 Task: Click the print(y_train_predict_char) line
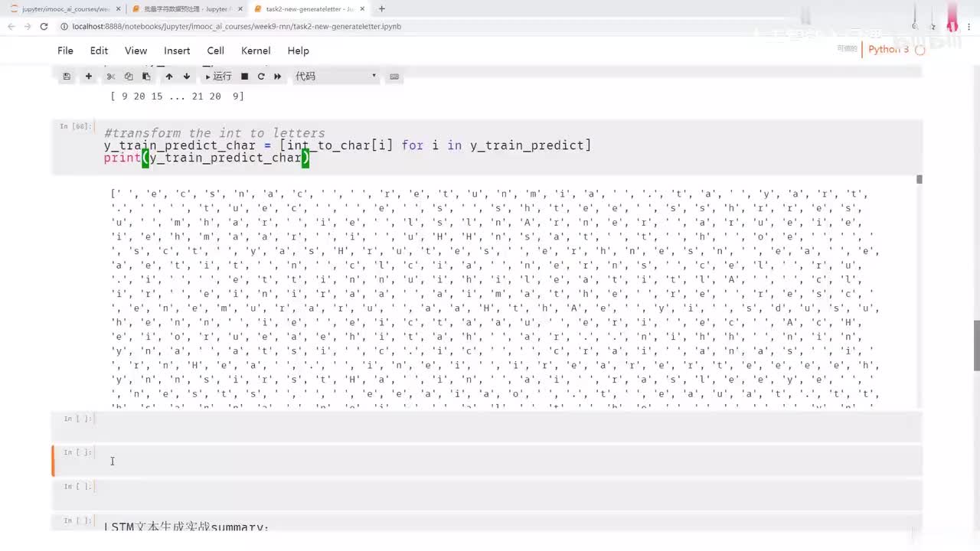coord(207,158)
